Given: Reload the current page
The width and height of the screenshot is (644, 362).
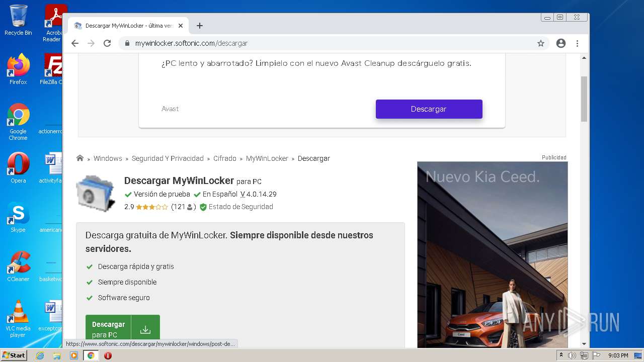Looking at the screenshot, I should tap(107, 43).
